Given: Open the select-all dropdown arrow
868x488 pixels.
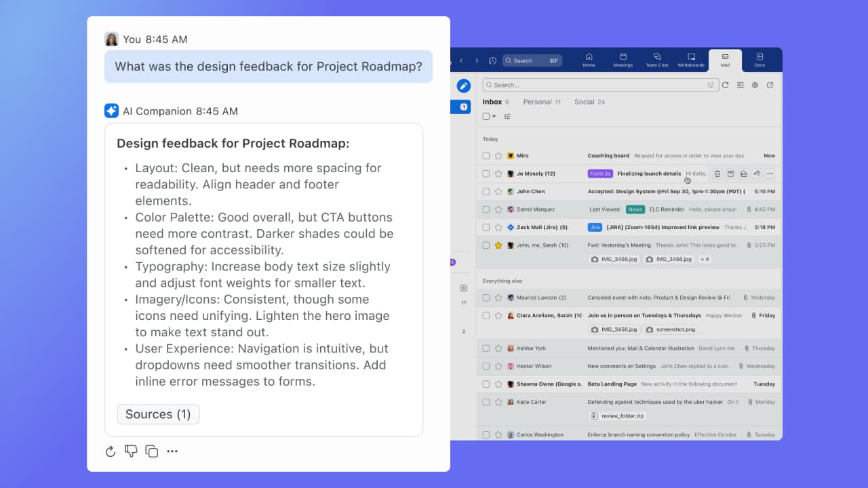Looking at the screenshot, I should [494, 116].
